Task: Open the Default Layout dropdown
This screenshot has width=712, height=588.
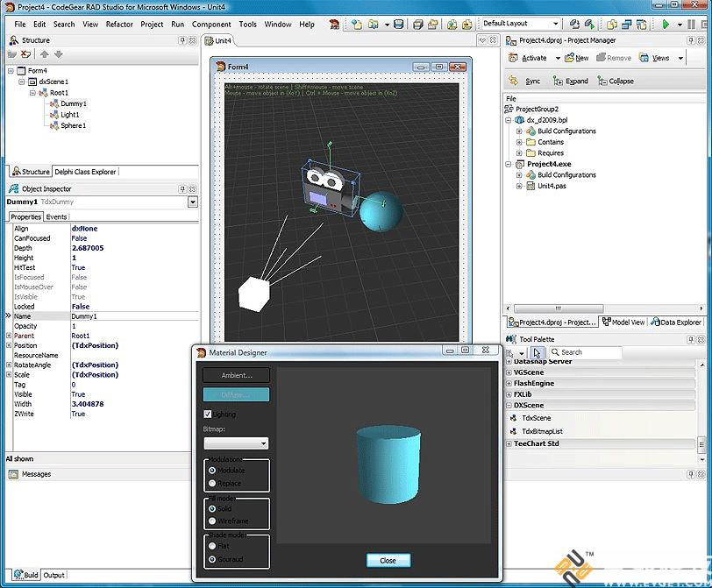Action: click(555, 23)
